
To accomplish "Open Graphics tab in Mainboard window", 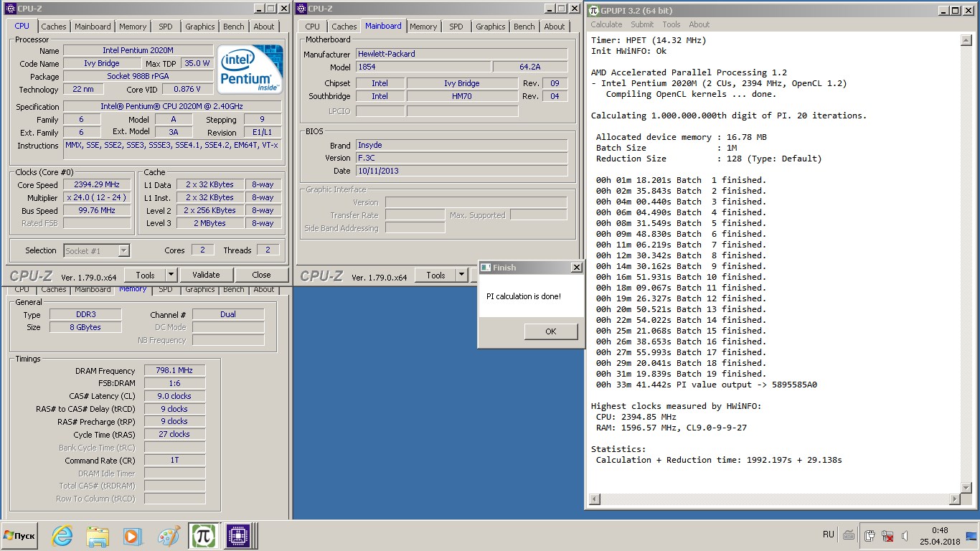I will 491,27.
